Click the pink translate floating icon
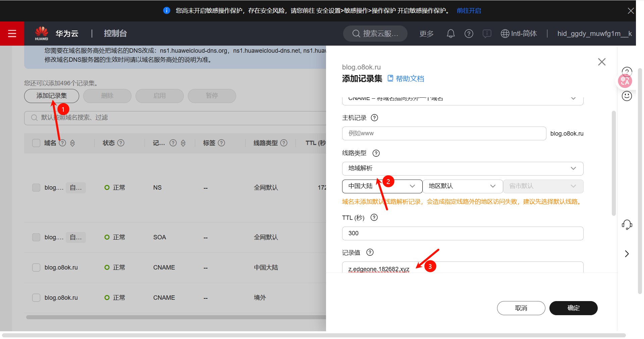644x339 pixels. click(x=625, y=81)
